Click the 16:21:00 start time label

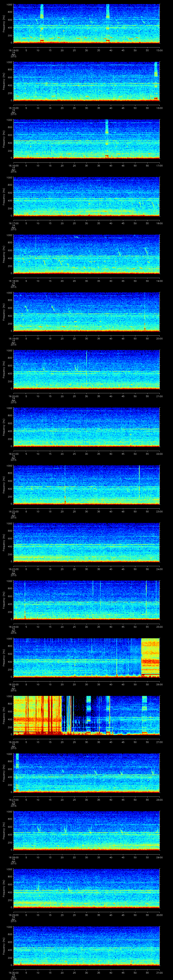coord(13,454)
